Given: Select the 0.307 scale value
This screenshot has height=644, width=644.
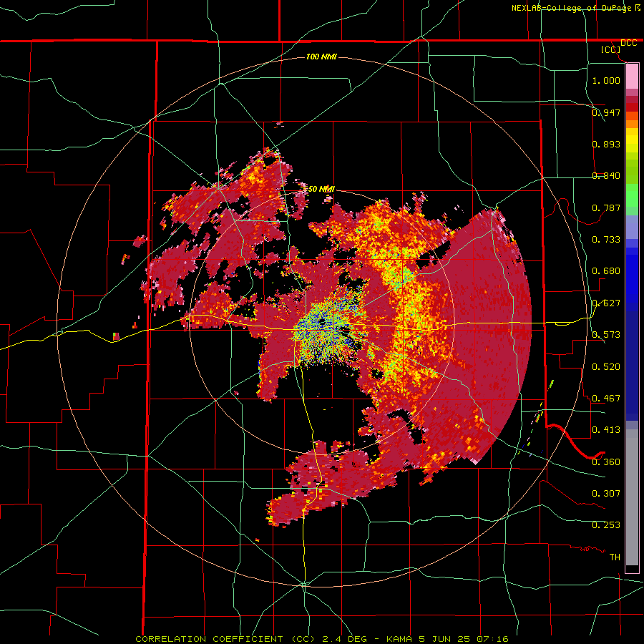Looking at the screenshot, I should (606, 494).
